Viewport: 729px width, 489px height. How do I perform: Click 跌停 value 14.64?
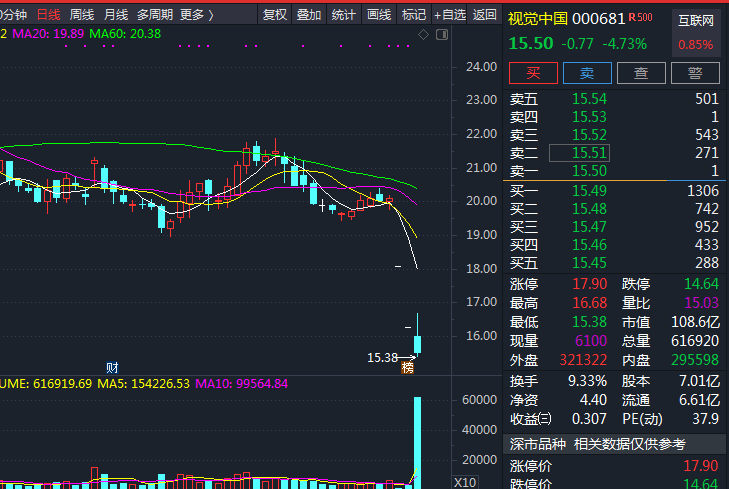click(x=701, y=284)
